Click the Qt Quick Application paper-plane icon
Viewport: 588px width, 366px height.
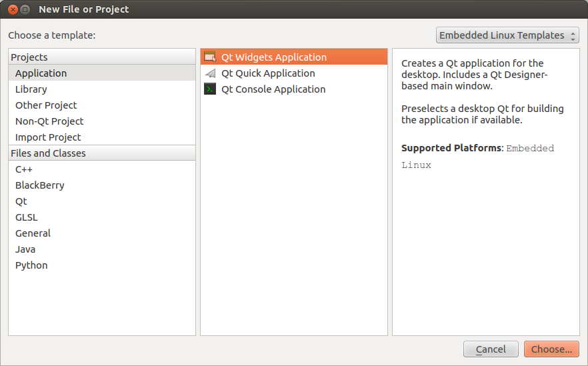tap(210, 73)
